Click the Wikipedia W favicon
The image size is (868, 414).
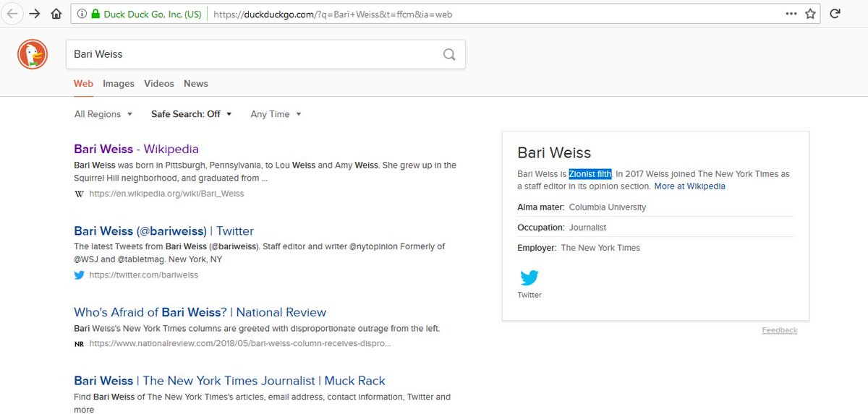[79, 194]
